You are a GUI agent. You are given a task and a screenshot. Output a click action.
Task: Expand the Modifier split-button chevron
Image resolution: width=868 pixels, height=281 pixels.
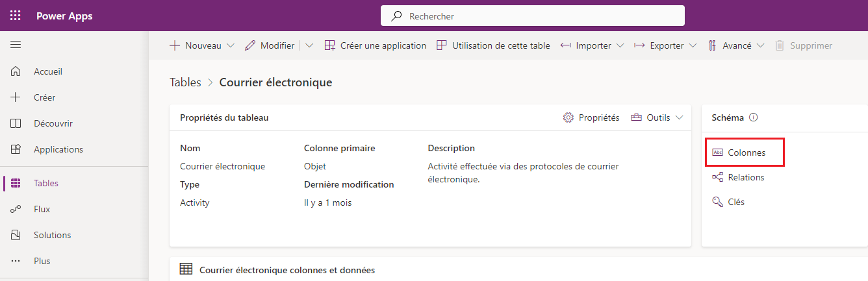tap(309, 45)
